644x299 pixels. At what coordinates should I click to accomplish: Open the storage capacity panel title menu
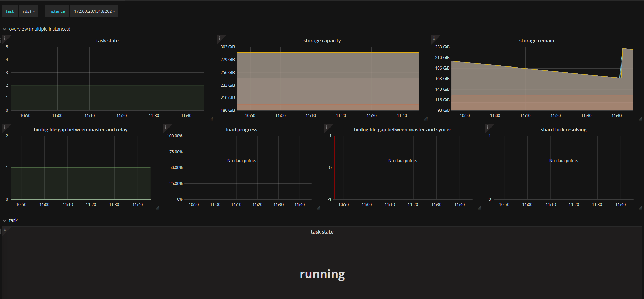322,41
